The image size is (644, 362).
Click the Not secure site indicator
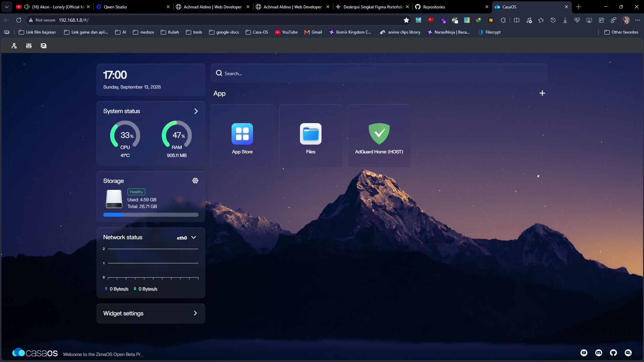pyautogui.click(x=42, y=20)
